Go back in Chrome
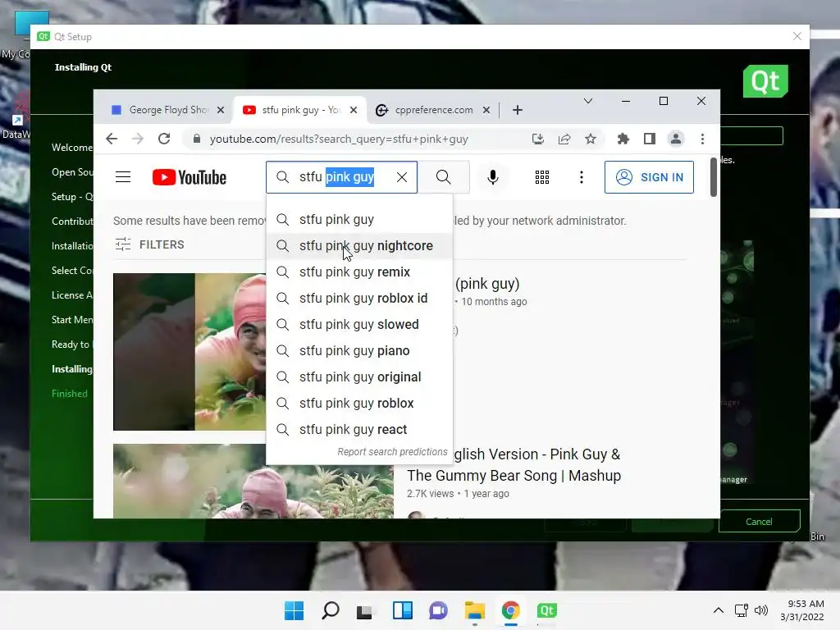The height and width of the screenshot is (630, 840). [x=112, y=139]
